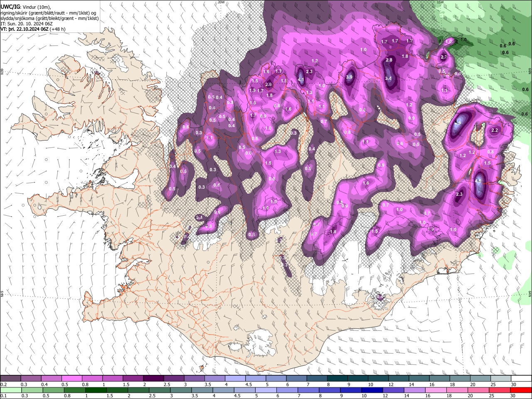Pick the lavender 4 swatch in the upper legend
This screenshot has height=399, width=532.
click(x=235, y=379)
